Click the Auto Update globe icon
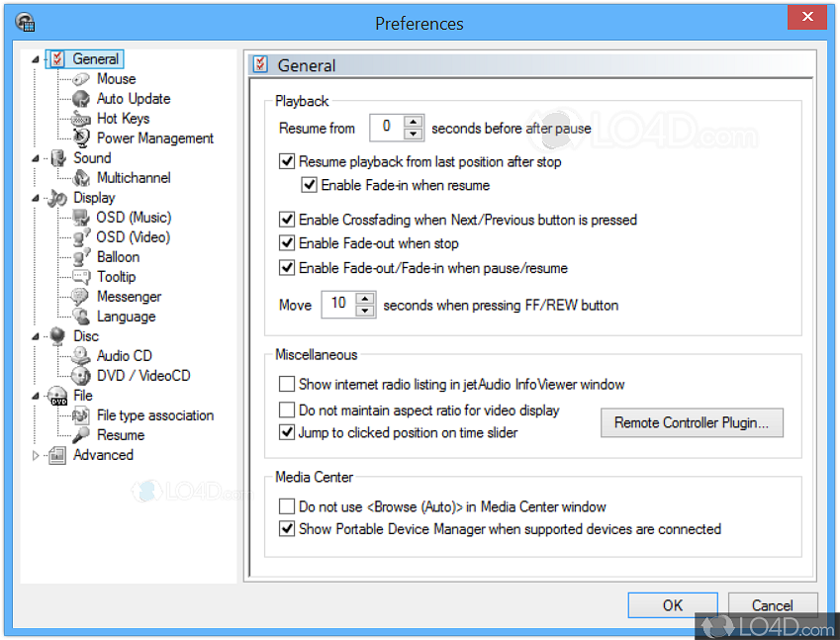Viewport: 840px width, 640px height. tap(81, 99)
